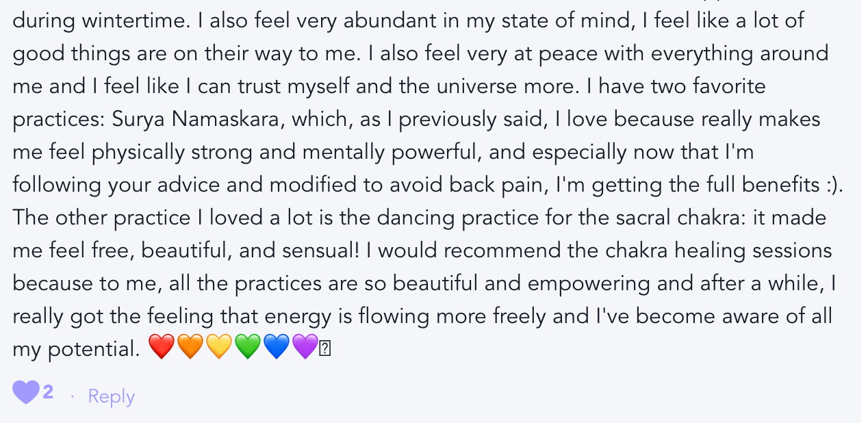Click the ":)" smiley in the comment
The height and width of the screenshot is (423, 868).
click(x=830, y=185)
